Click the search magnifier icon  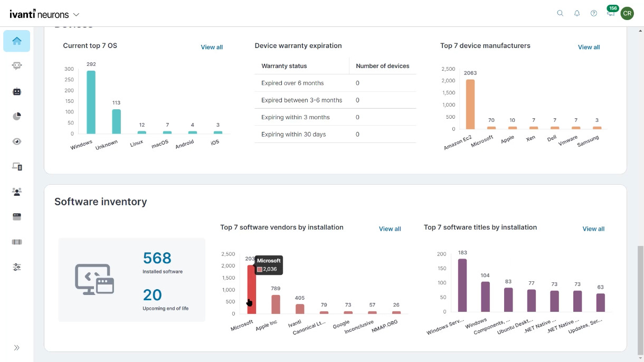pos(560,13)
